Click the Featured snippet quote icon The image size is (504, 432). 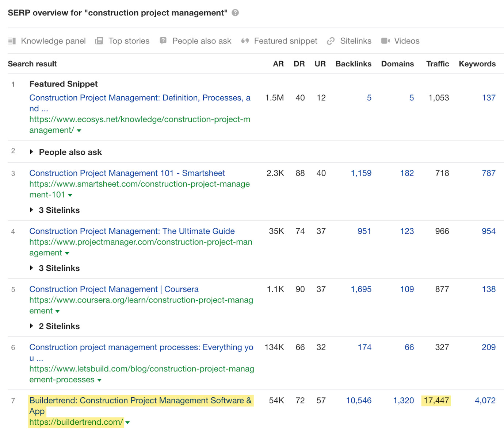click(245, 41)
